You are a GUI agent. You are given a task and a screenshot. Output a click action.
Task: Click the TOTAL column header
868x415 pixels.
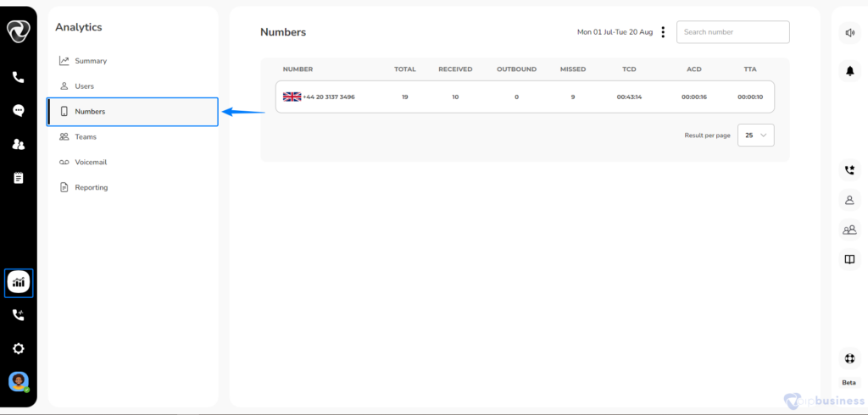404,69
